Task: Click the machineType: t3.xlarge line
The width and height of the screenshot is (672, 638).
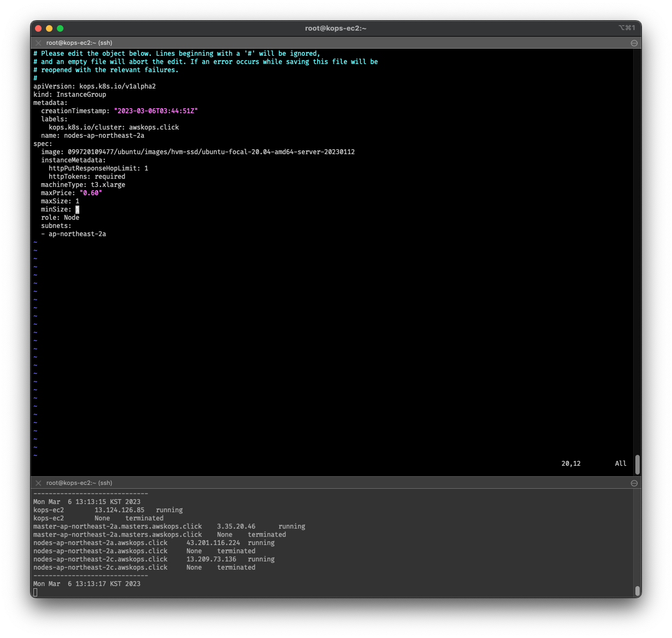Action: [x=83, y=185]
